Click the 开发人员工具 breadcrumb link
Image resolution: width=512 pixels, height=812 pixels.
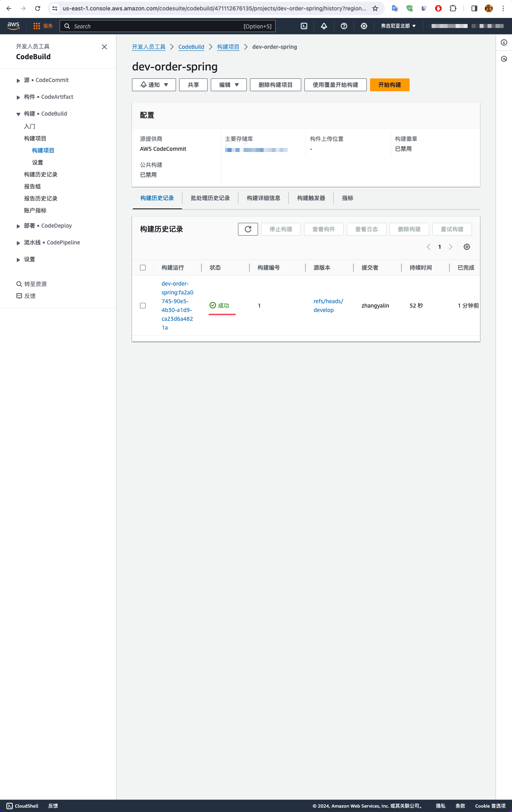[x=149, y=47]
